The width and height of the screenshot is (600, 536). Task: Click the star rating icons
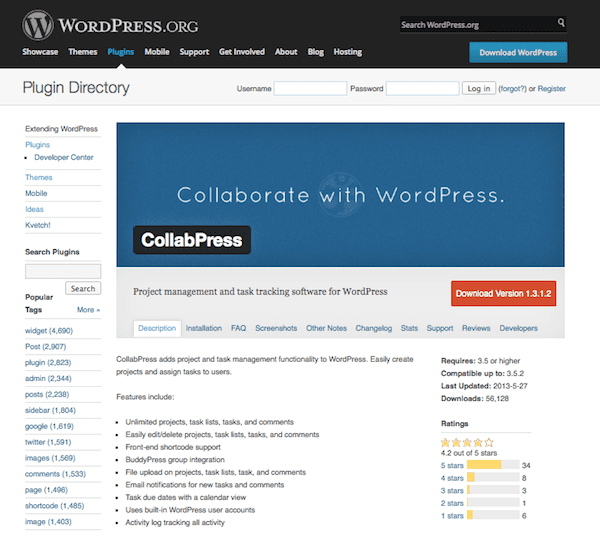pos(467,443)
